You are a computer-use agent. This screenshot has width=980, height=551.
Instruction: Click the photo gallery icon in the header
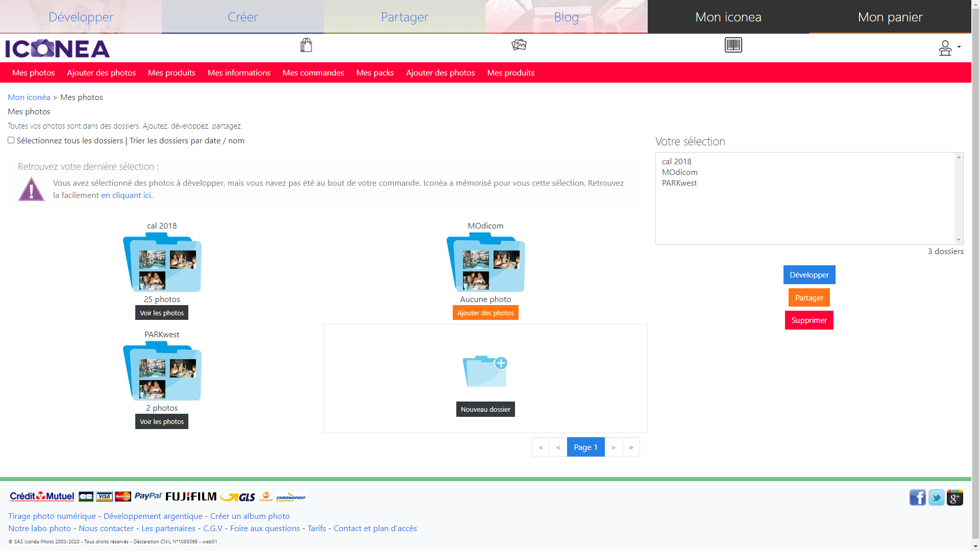point(519,45)
